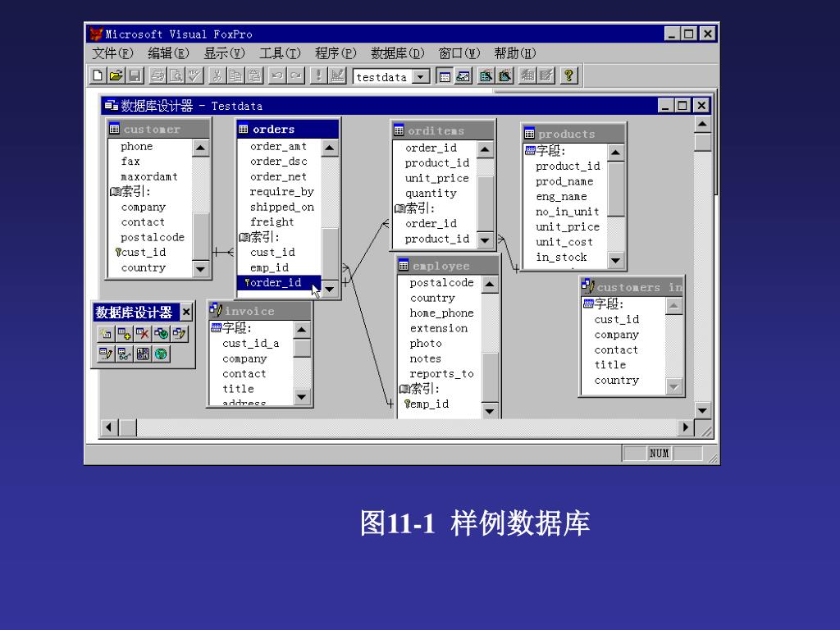Click Remove Table icon in designer toolbox
Image resolution: width=840 pixels, height=630 pixels.
(x=143, y=335)
